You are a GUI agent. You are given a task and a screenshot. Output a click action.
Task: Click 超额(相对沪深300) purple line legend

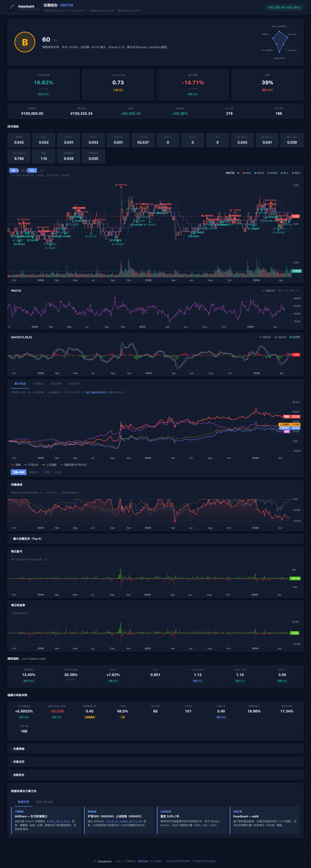click(73, 465)
